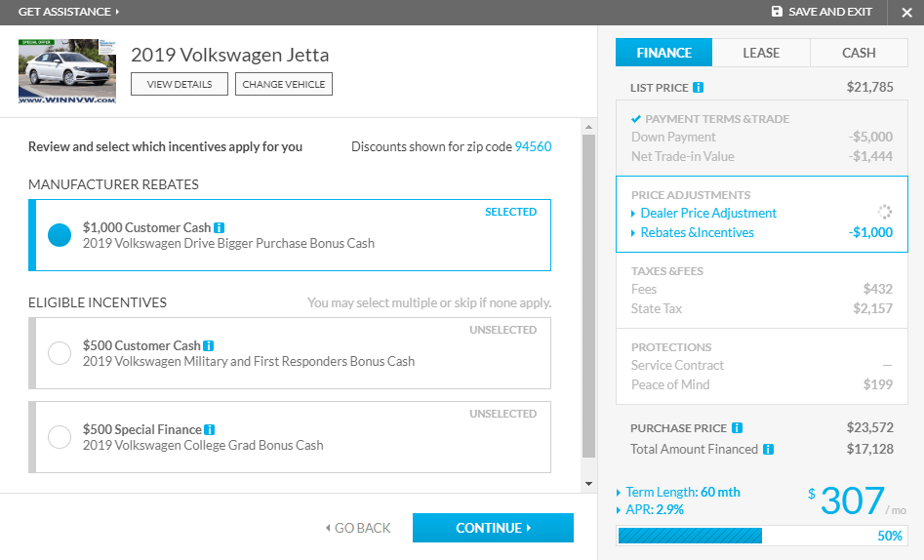This screenshot has width=924, height=560.
Task: Click info icon beside $500 Customer Cash
Action: tap(209, 346)
